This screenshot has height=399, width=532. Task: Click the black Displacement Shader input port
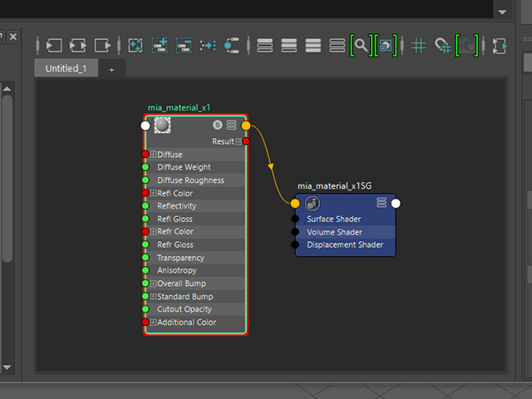tap(295, 244)
